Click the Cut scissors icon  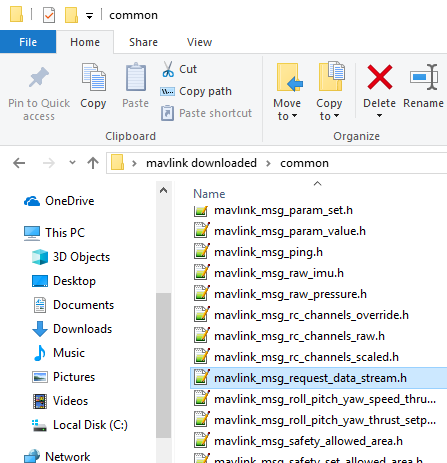168,69
